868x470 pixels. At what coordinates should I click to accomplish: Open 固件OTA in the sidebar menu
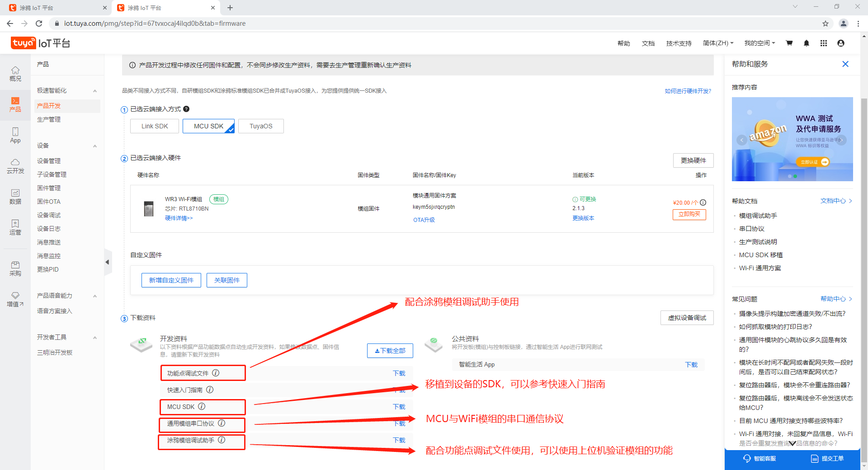49,202
